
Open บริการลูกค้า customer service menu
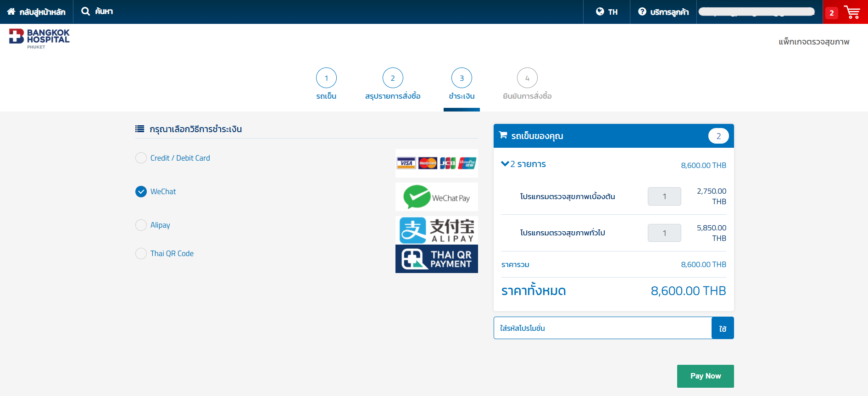(x=663, y=12)
